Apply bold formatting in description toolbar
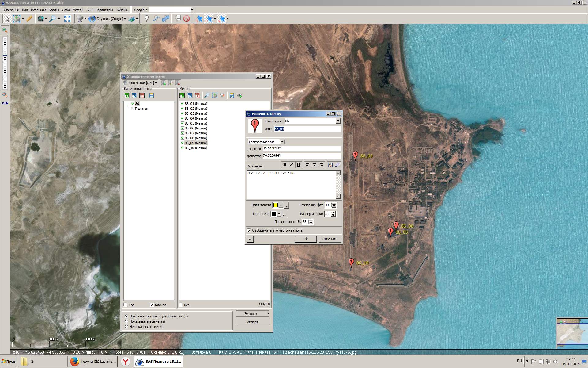 285,165
